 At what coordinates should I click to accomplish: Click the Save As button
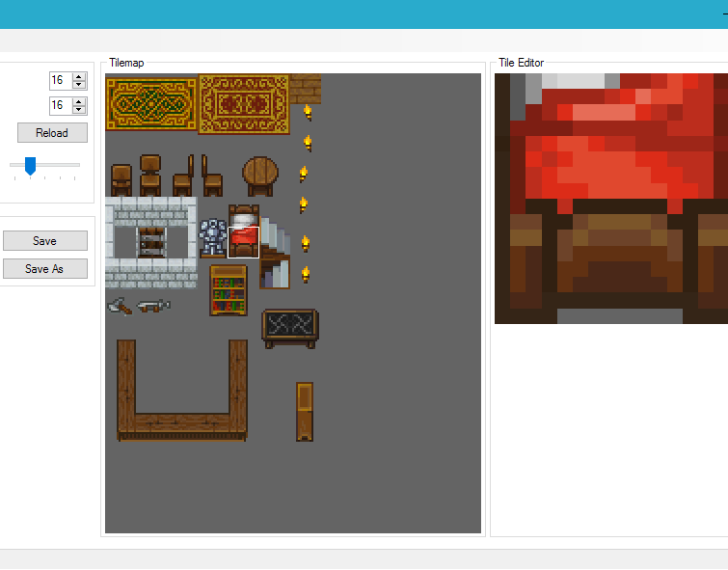(x=44, y=269)
